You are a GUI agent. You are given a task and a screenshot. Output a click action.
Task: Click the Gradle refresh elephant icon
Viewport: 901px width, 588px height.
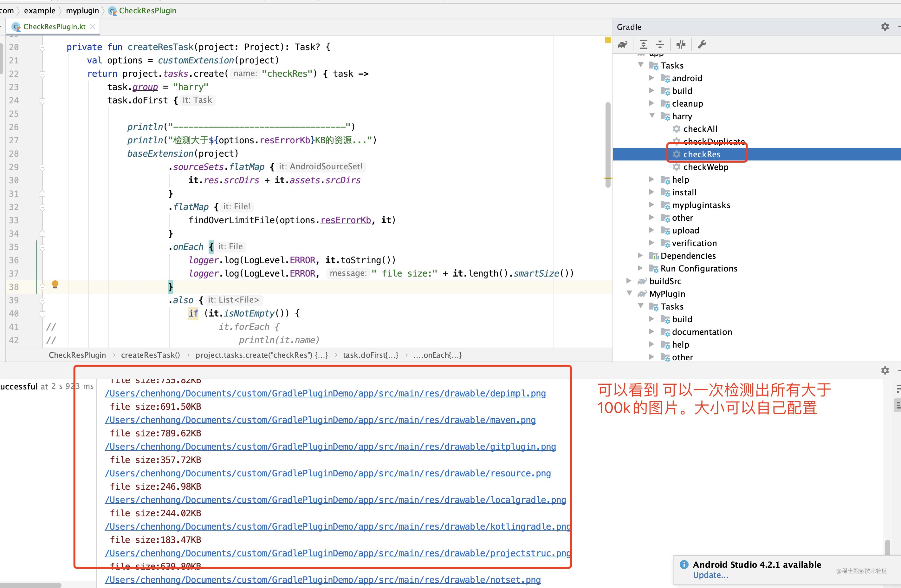[x=623, y=45]
